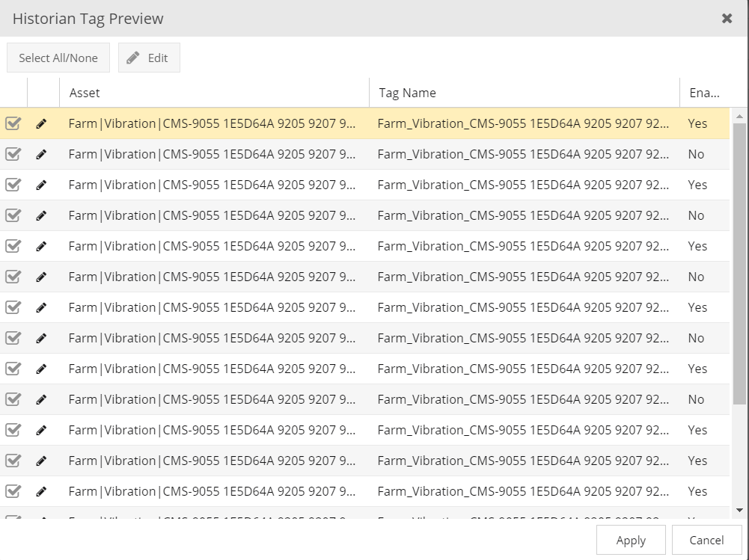This screenshot has width=749, height=560.
Task: Sort the table by the Tag Name column header
Action: [x=406, y=93]
